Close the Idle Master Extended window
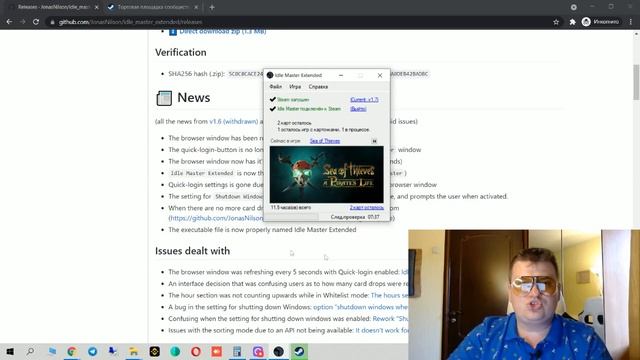This screenshot has width=640, height=360. tap(380, 75)
